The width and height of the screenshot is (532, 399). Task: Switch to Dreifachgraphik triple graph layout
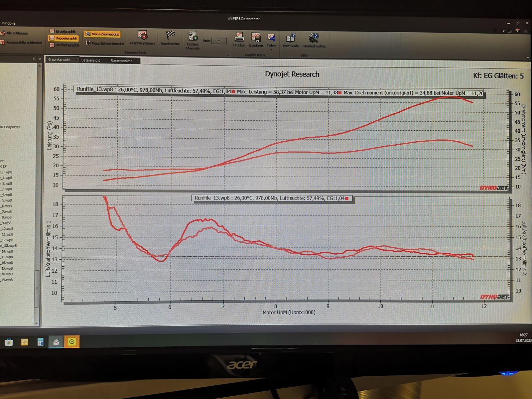[x=65, y=45]
